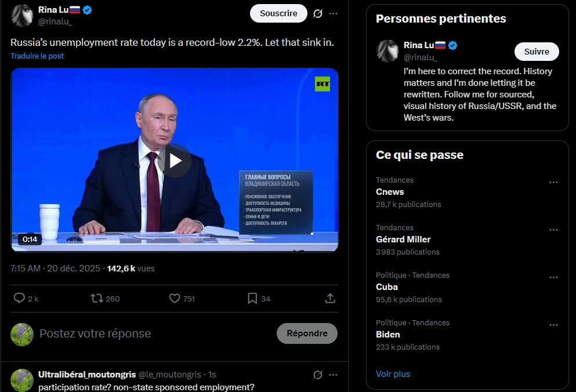
Task: Open options for the Cnews trend
Action: pos(553,182)
